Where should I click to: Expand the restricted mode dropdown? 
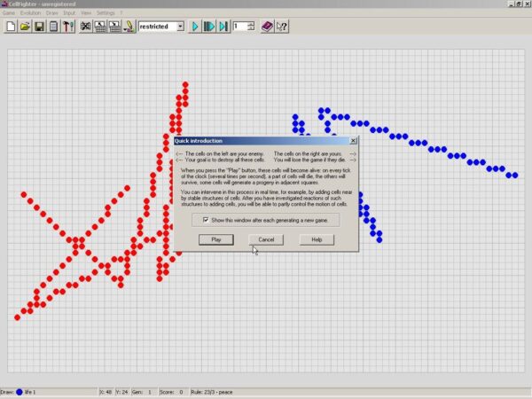[x=180, y=27]
